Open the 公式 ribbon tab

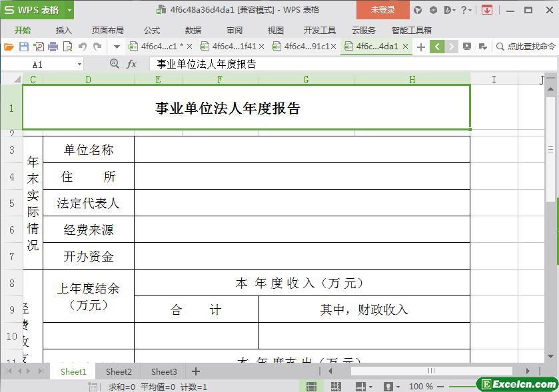[x=152, y=30]
